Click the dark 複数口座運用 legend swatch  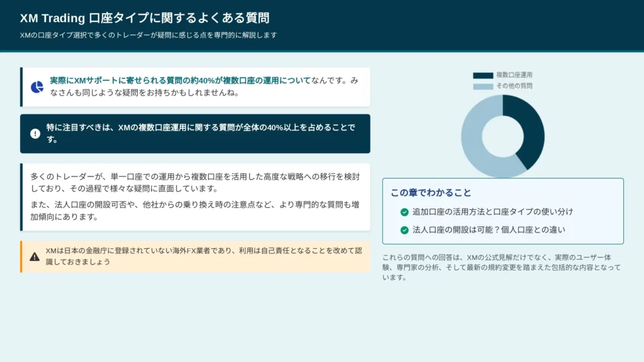tap(483, 75)
